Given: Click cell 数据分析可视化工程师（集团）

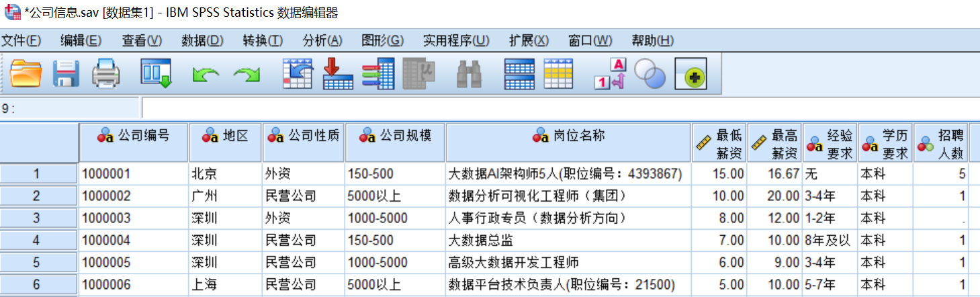Looking at the screenshot, I should (x=569, y=196).
